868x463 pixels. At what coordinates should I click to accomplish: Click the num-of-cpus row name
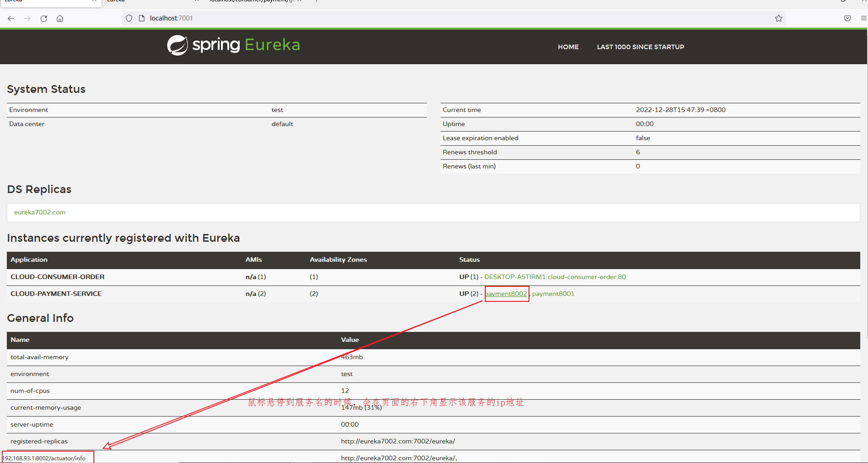point(30,391)
